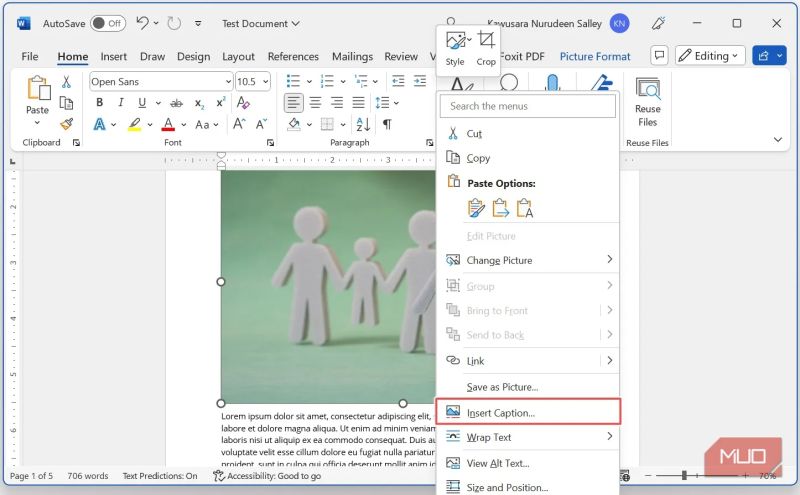Toggle the AutoSave switch
The height and width of the screenshot is (495, 800).
point(108,23)
